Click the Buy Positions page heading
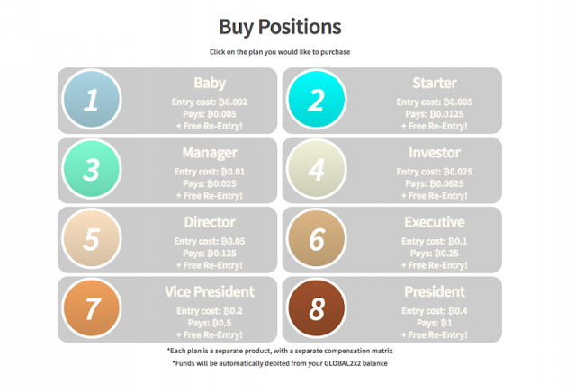The image size is (576, 392). tap(280, 27)
